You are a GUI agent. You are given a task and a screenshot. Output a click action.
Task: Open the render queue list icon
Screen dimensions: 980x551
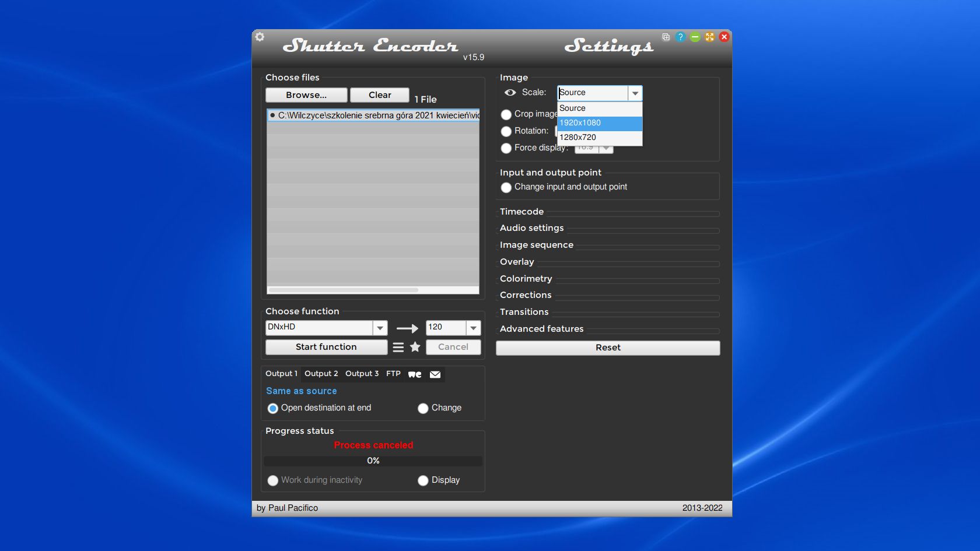[x=398, y=347]
